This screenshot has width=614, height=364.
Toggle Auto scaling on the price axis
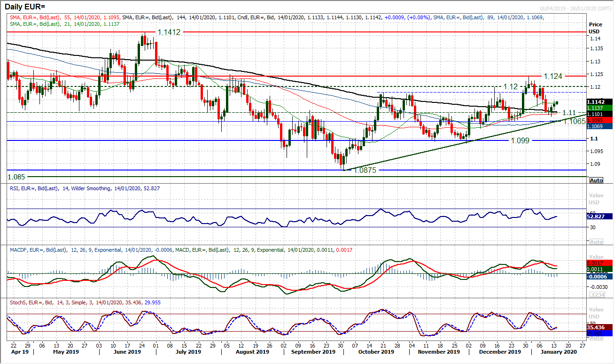(595, 180)
